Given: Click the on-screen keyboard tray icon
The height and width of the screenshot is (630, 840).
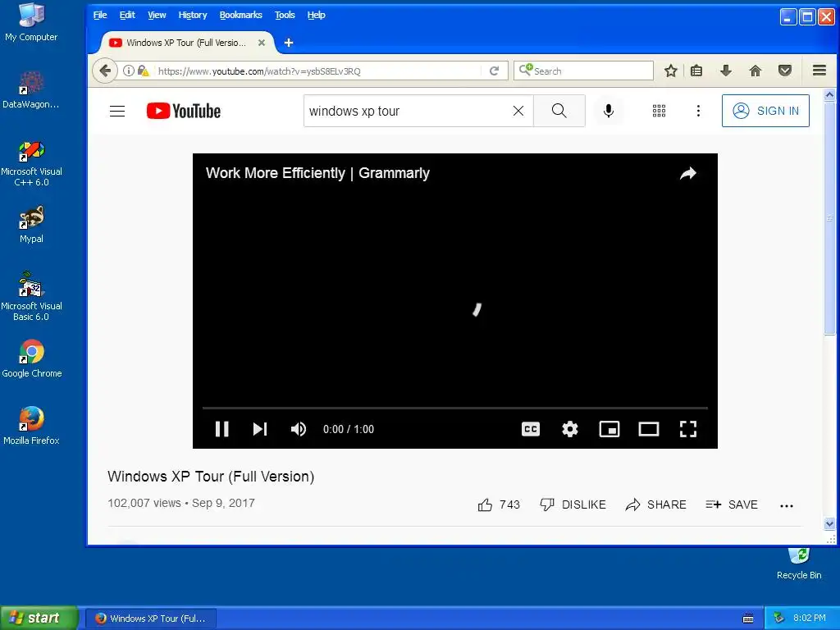Looking at the screenshot, I should tap(748, 619).
